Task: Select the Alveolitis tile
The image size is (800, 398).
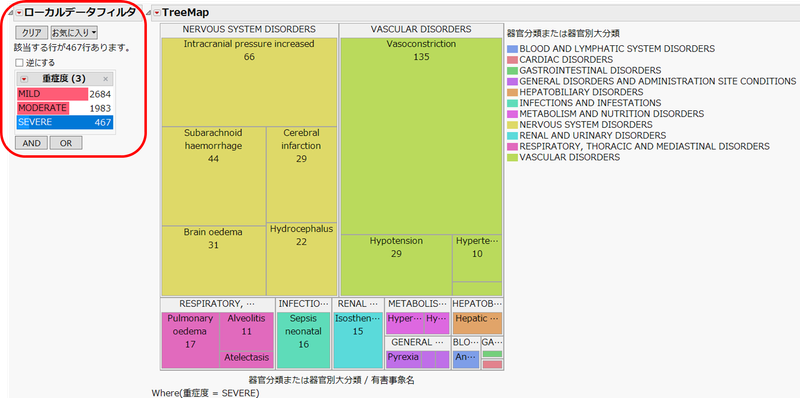Action: click(x=246, y=332)
